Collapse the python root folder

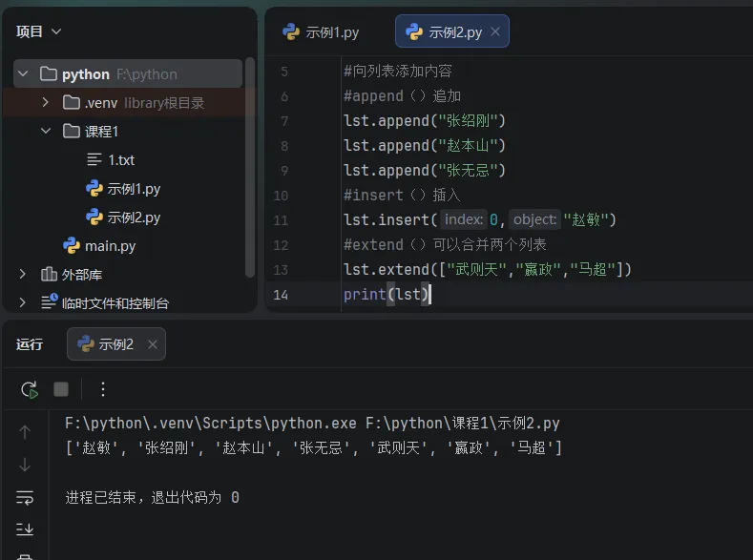23,73
